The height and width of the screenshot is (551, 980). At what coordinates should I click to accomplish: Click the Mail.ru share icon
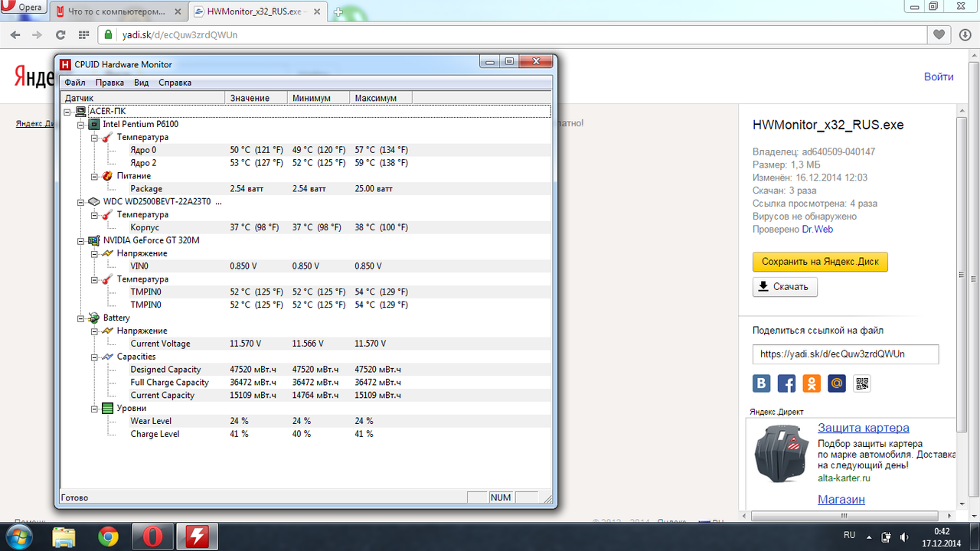[837, 383]
